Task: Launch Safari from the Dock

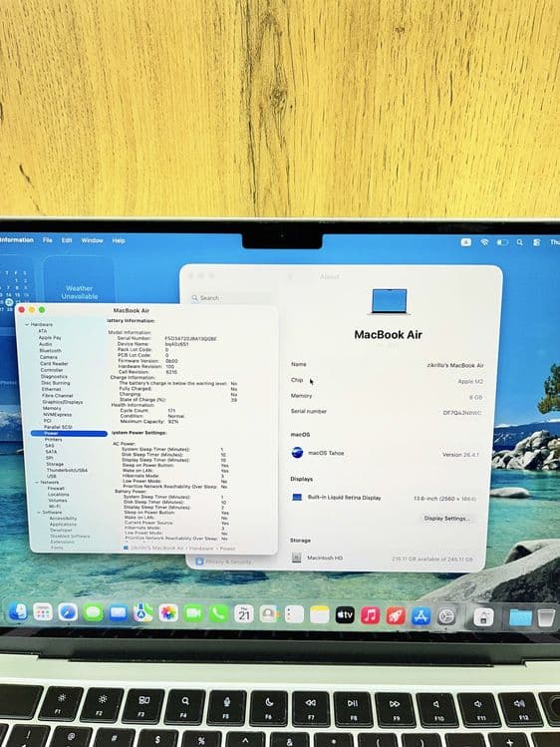Action: [68, 612]
